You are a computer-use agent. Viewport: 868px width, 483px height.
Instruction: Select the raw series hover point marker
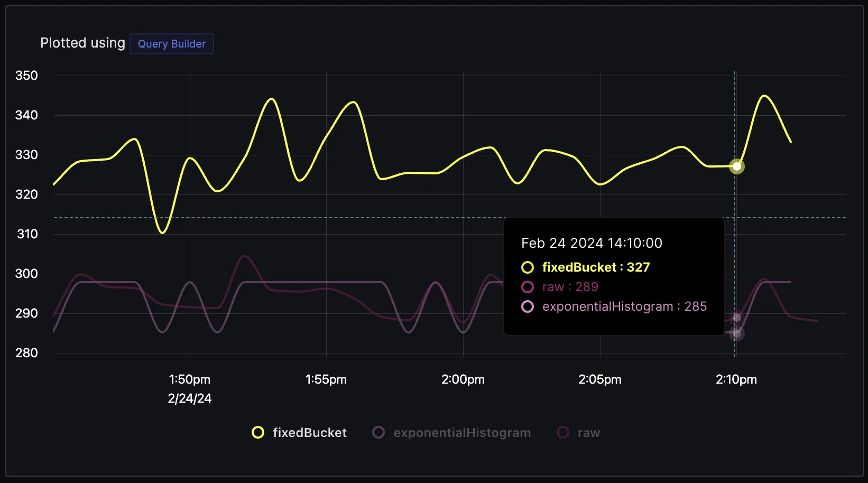737,318
